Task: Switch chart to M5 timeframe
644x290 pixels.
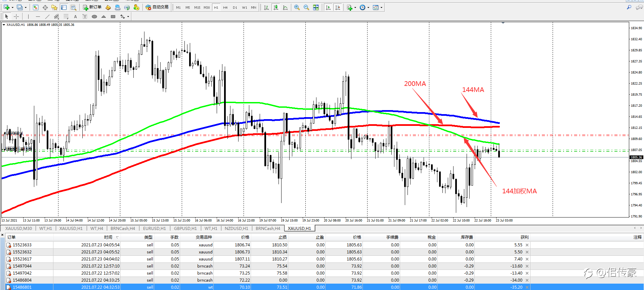Action: pyautogui.click(x=188, y=7)
